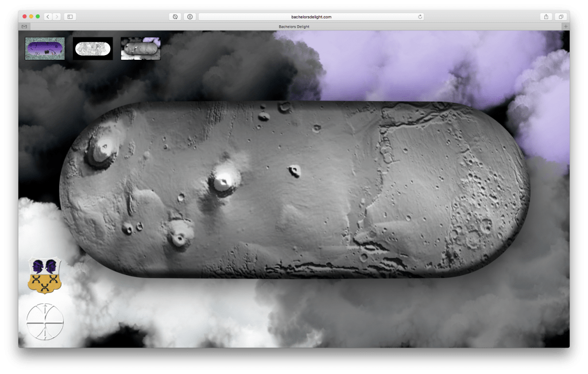Toggle the Safari sidebar panel

70,17
